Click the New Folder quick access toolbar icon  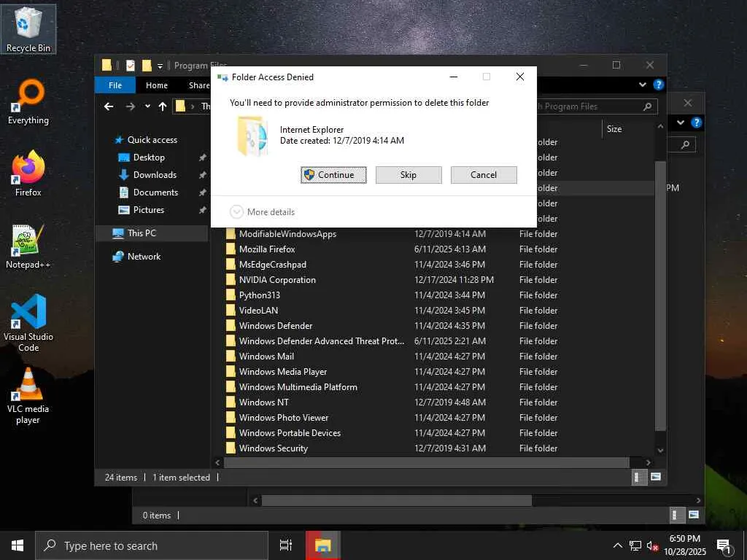pyautogui.click(x=147, y=66)
